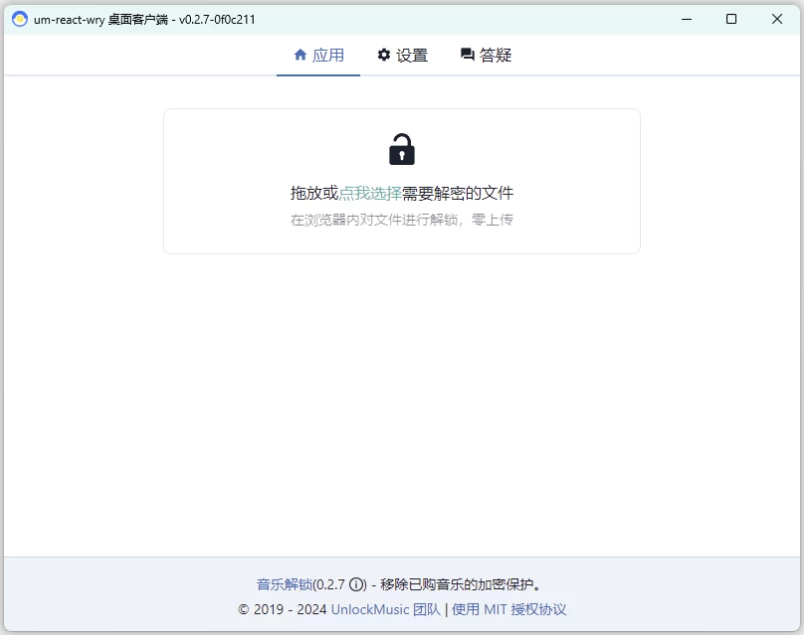Click the 点我选择 file chooser link
The height and width of the screenshot is (635, 804).
click(x=370, y=193)
